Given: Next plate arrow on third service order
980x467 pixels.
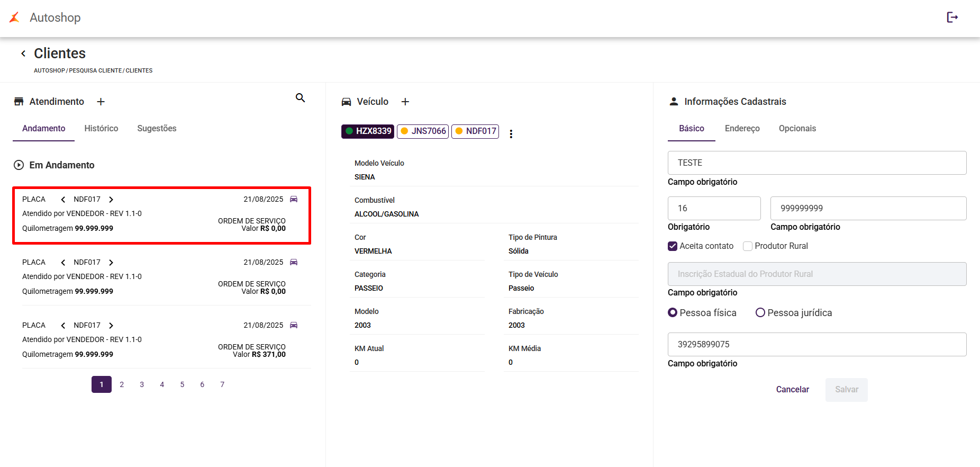Looking at the screenshot, I should [111, 326].
